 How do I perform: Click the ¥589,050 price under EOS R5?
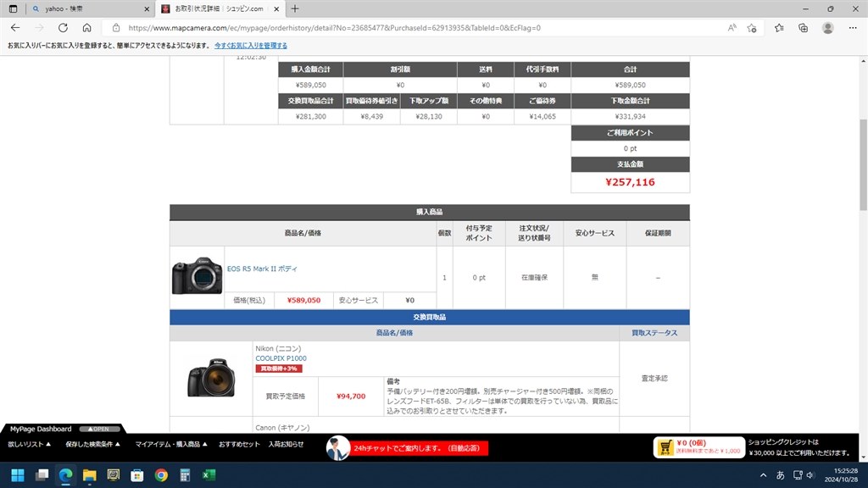(303, 301)
